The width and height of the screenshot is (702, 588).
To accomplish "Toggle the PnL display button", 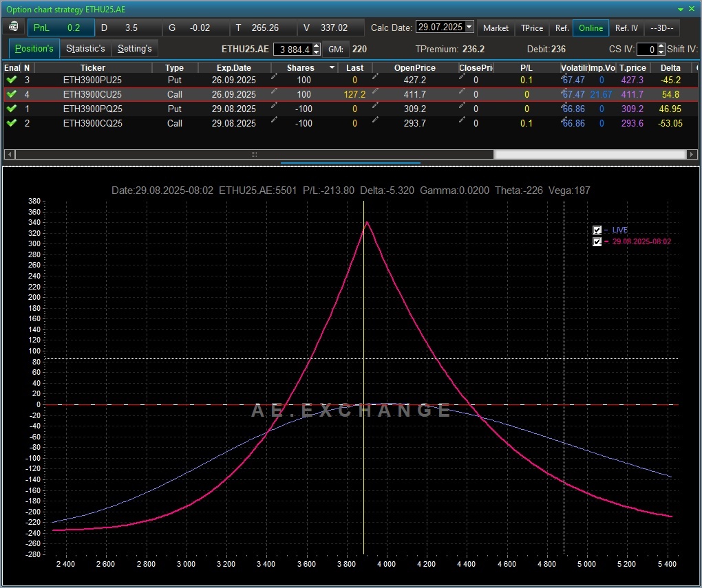I will (x=61, y=28).
